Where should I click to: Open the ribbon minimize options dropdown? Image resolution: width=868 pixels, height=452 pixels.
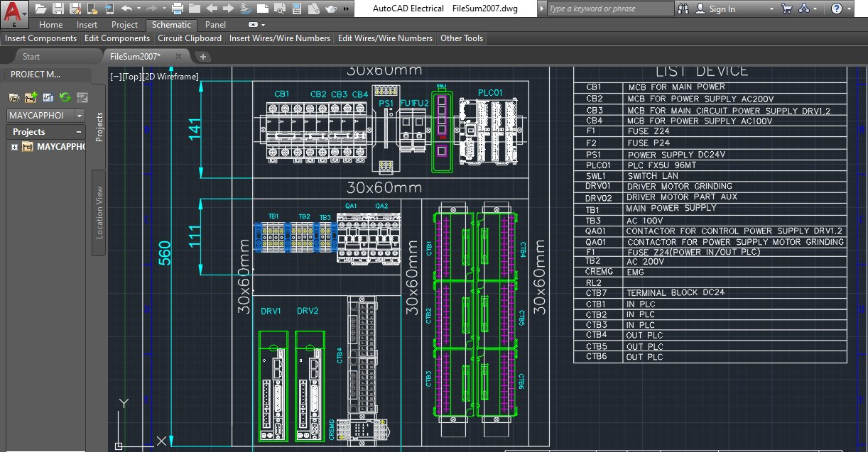(x=263, y=25)
